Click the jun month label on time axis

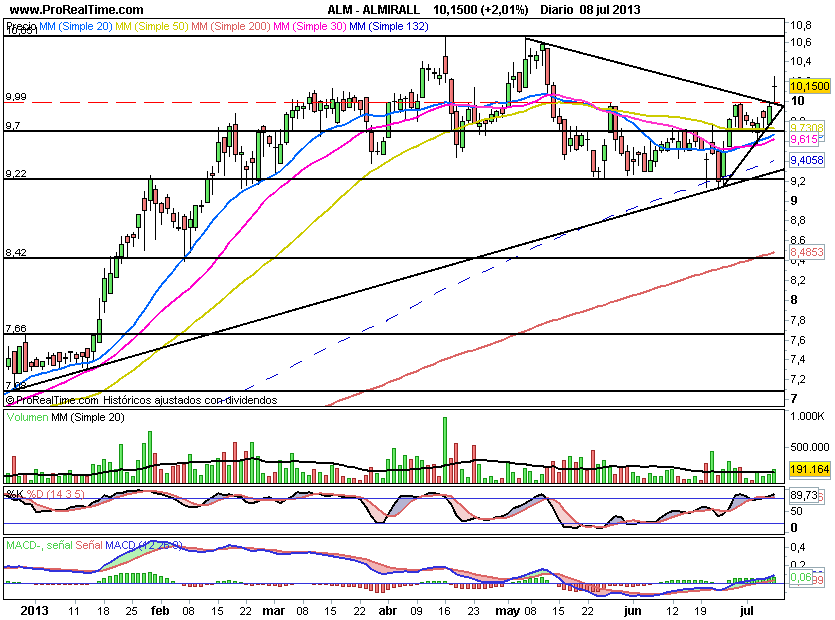633,610
